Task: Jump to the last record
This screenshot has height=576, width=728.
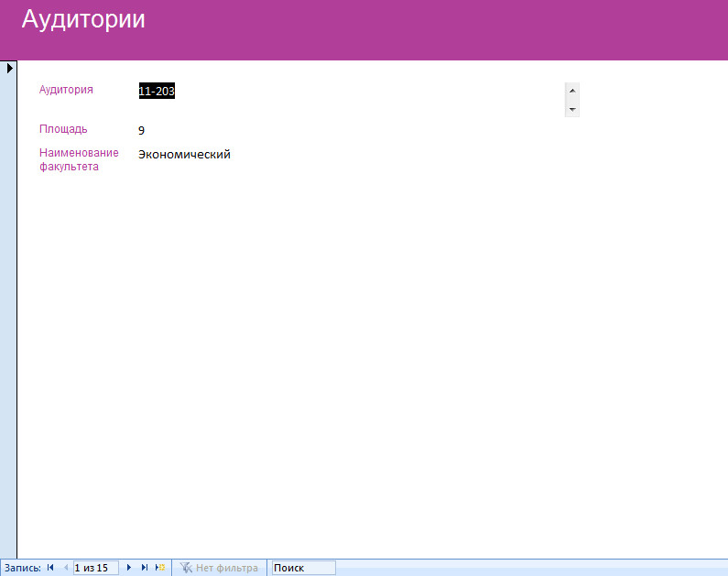Action: 145,567
